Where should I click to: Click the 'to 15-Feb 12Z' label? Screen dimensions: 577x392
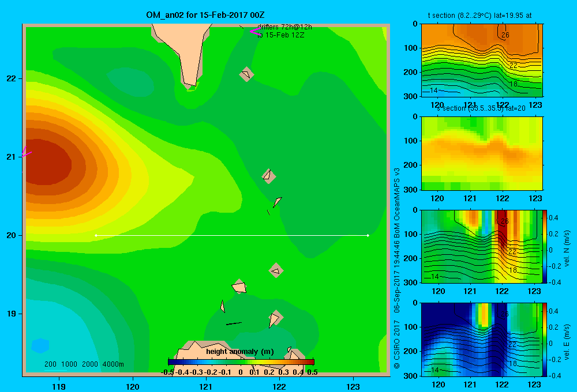coord(281,35)
